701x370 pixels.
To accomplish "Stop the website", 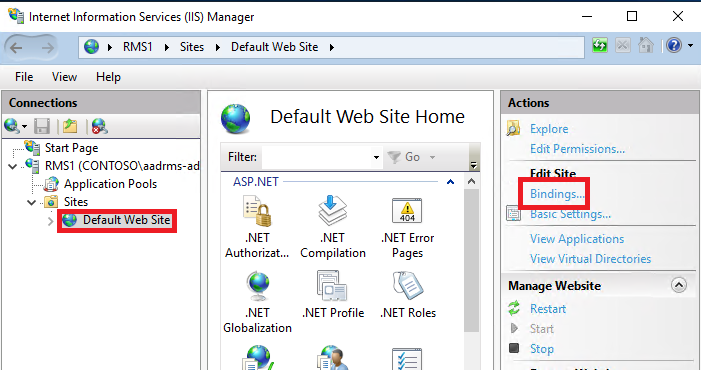I will [541, 349].
